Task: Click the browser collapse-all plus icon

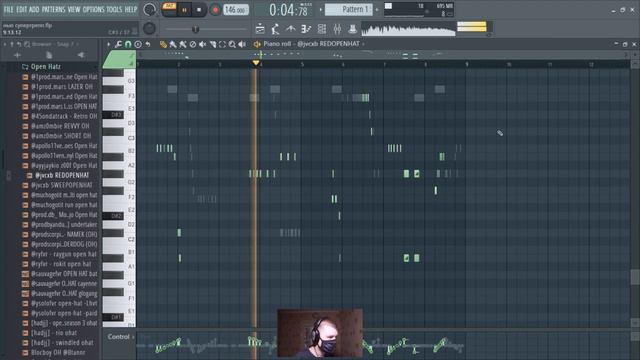Action: [17, 55]
